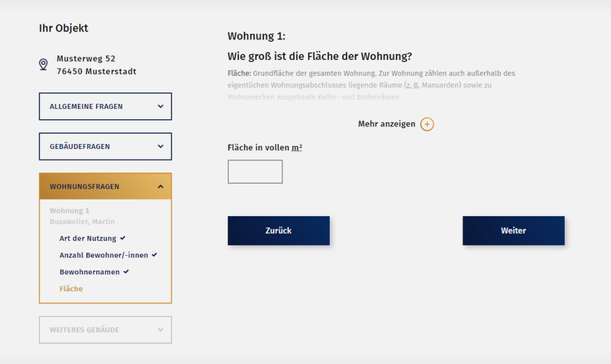Select the Fläche step in sidebar

71,289
